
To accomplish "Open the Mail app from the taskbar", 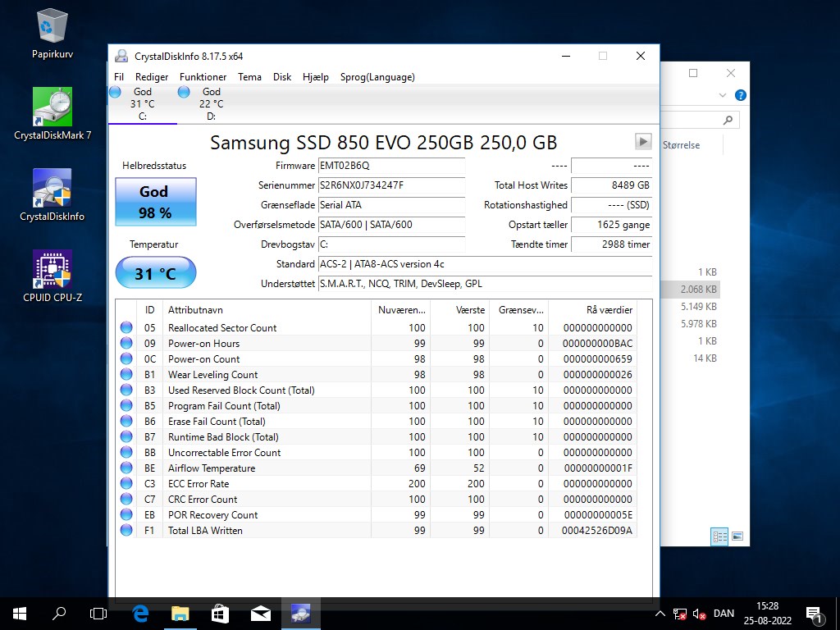I will tap(260, 614).
